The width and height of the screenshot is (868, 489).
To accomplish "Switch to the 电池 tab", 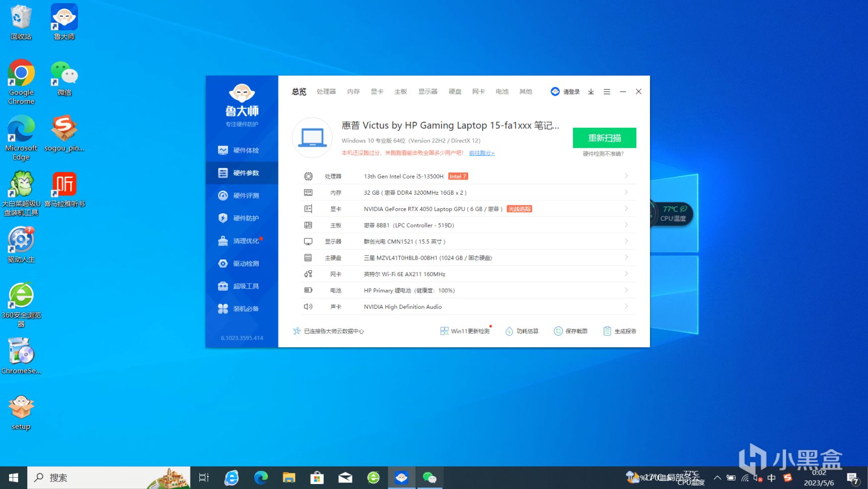I will click(x=502, y=92).
